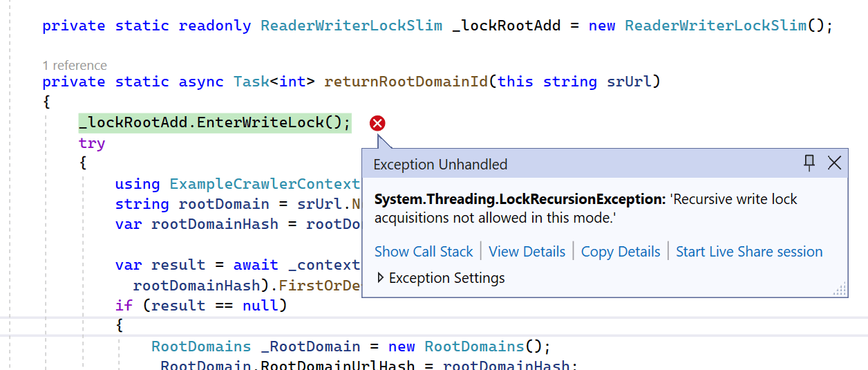This screenshot has height=370, width=868.
Task: Expand Exception Settings section
Action: tap(441, 278)
